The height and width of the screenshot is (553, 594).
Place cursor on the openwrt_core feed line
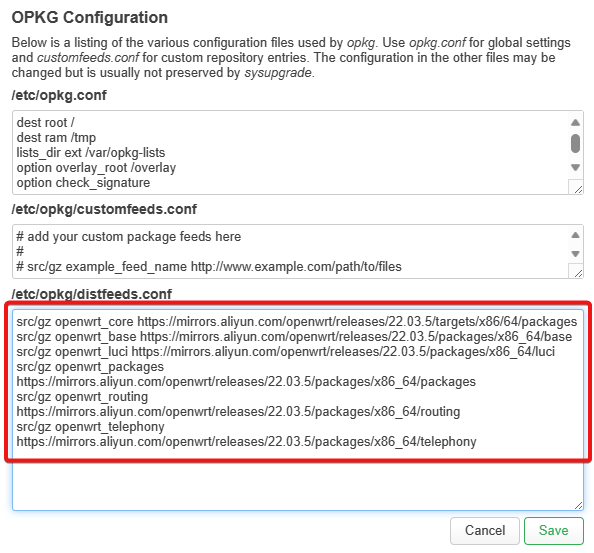coord(297,322)
